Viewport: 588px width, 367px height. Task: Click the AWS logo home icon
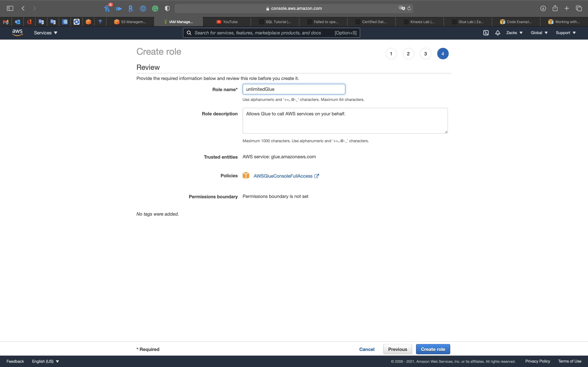pyautogui.click(x=17, y=33)
